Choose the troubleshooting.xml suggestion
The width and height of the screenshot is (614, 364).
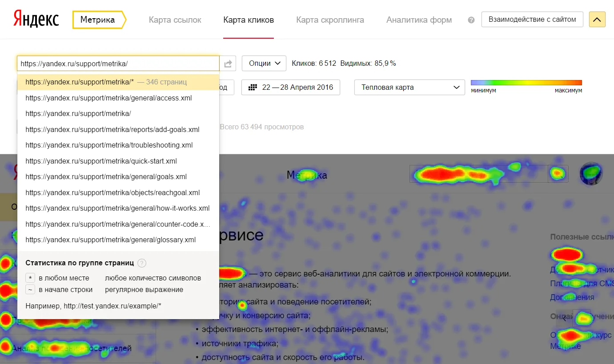tap(118, 145)
